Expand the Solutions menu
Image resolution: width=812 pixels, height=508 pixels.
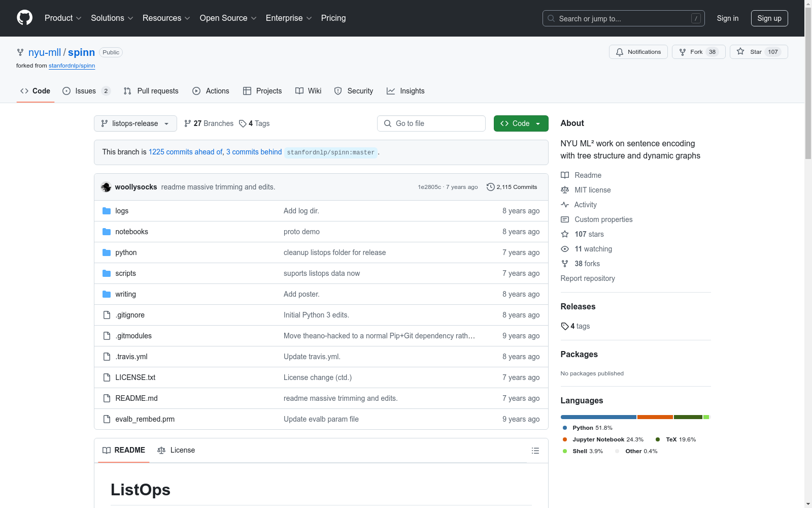[x=112, y=18]
